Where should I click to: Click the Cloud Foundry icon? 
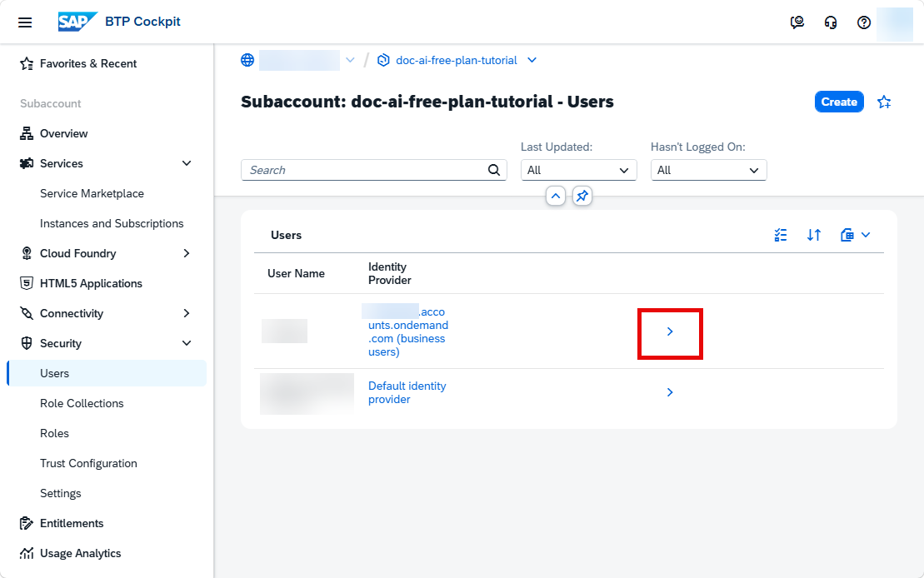(x=27, y=253)
